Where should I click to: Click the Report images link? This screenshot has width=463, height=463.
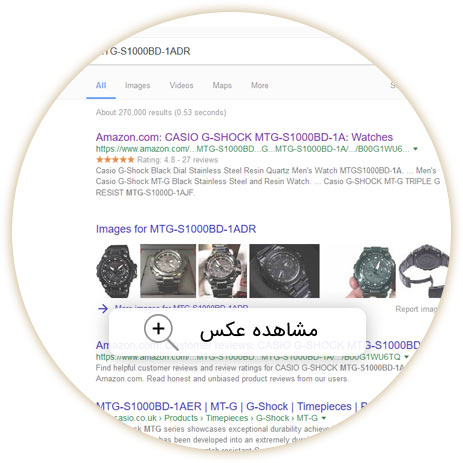click(x=417, y=309)
